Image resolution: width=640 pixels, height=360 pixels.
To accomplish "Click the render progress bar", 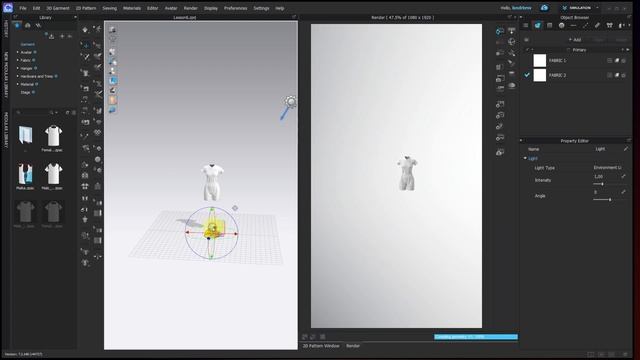I will point(476,337).
